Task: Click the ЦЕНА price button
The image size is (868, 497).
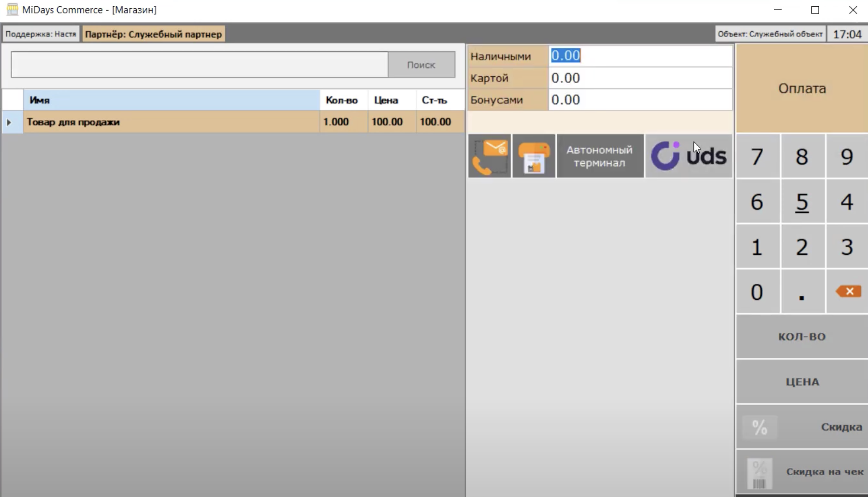Action: pyautogui.click(x=802, y=381)
